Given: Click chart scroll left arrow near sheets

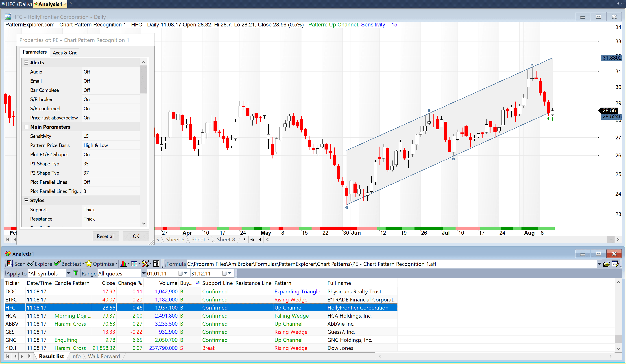Looking at the screenshot, I should [x=268, y=239].
